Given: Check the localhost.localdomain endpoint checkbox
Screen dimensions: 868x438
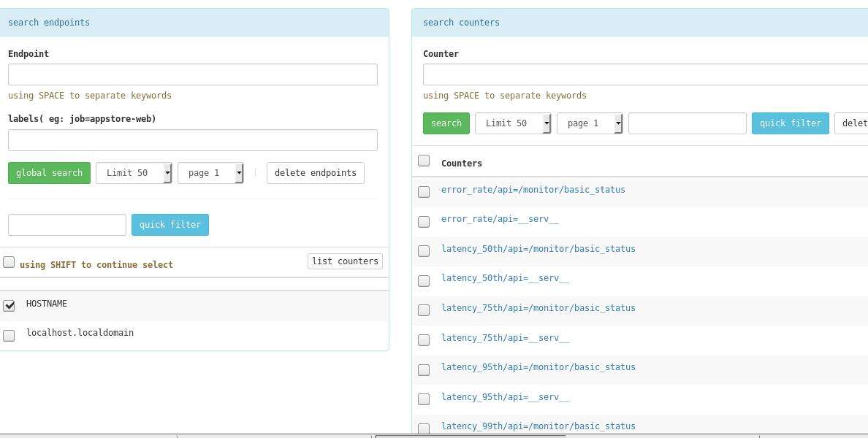Looking at the screenshot, I should [9, 335].
